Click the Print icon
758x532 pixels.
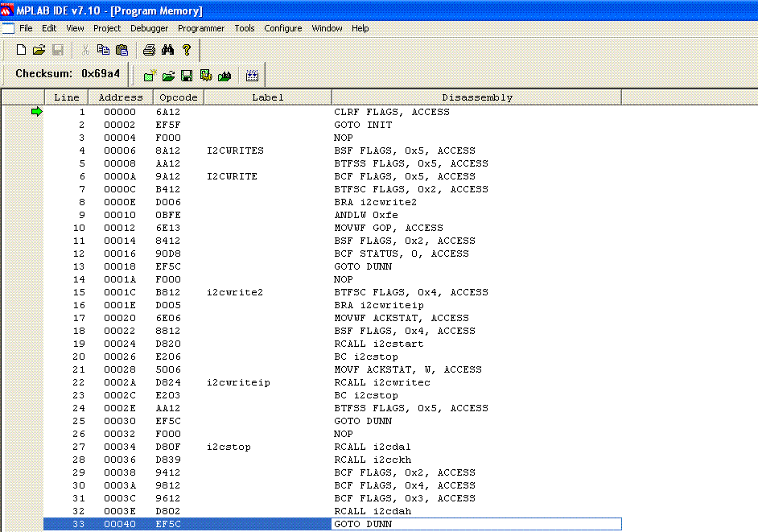tap(149, 50)
